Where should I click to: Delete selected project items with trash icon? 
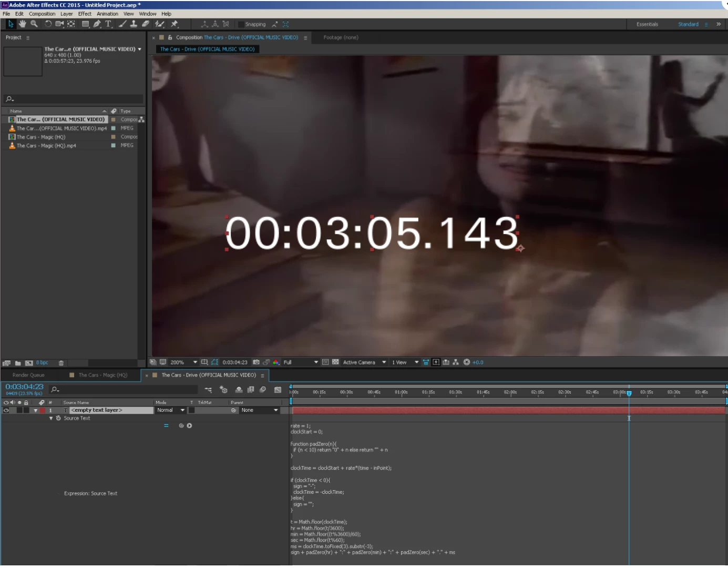point(61,363)
